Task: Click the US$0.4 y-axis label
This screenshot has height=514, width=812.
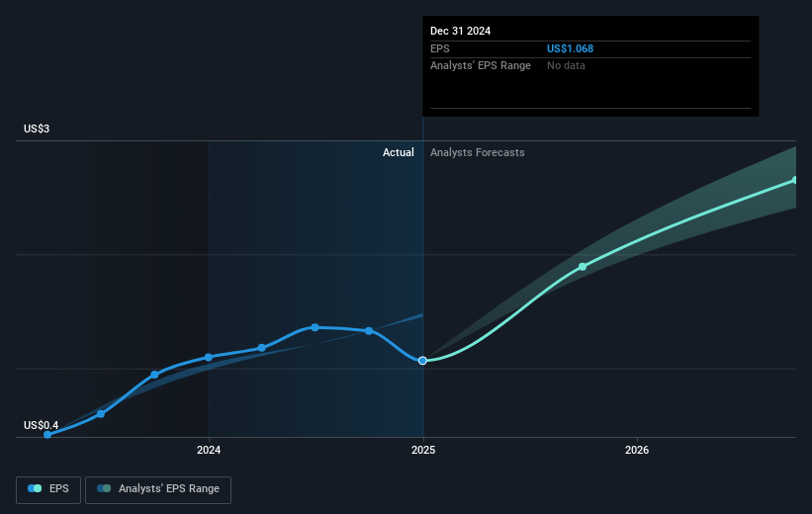Action: pyautogui.click(x=41, y=425)
